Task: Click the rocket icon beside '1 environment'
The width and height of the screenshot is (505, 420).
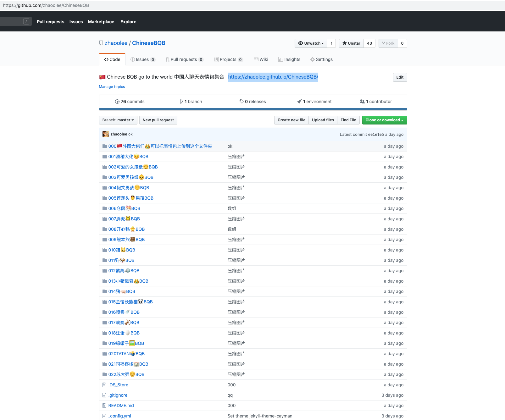Action: point(299,101)
